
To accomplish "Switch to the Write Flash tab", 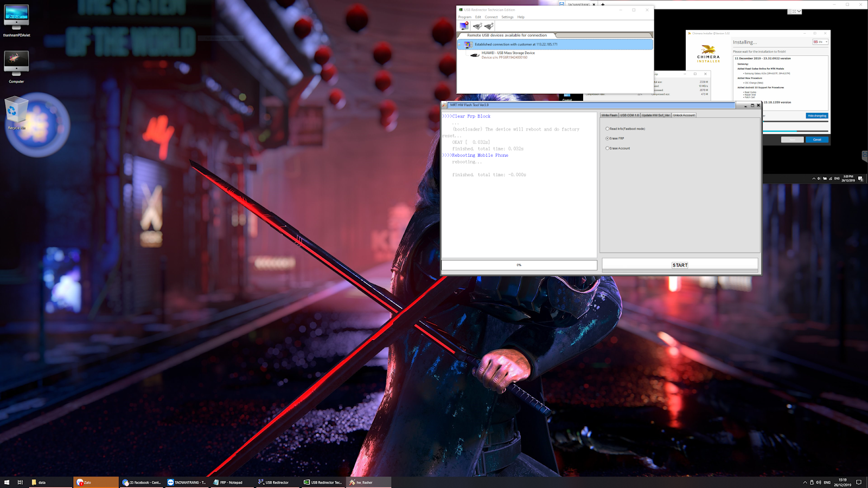I will pyautogui.click(x=609, y=115).
